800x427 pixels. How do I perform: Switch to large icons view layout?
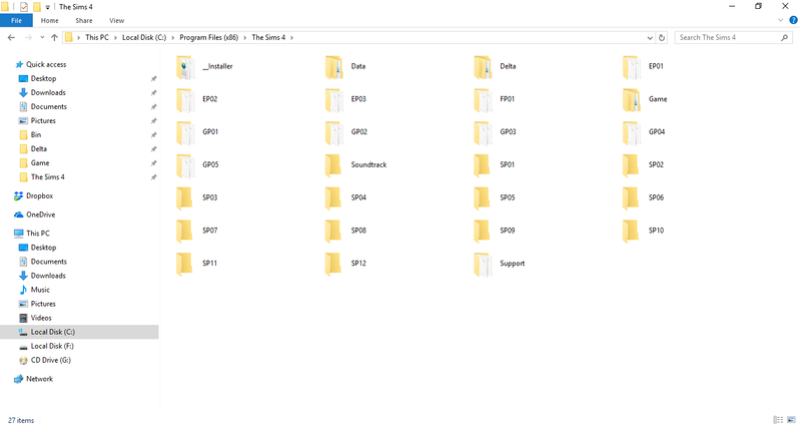pos(791,420)
